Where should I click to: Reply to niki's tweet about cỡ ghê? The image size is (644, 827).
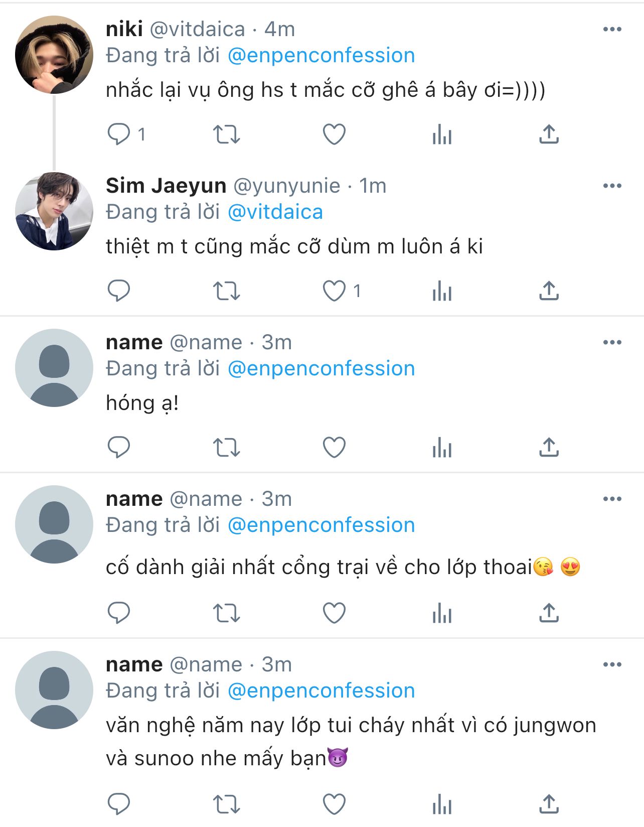click(x=119, y=134)
